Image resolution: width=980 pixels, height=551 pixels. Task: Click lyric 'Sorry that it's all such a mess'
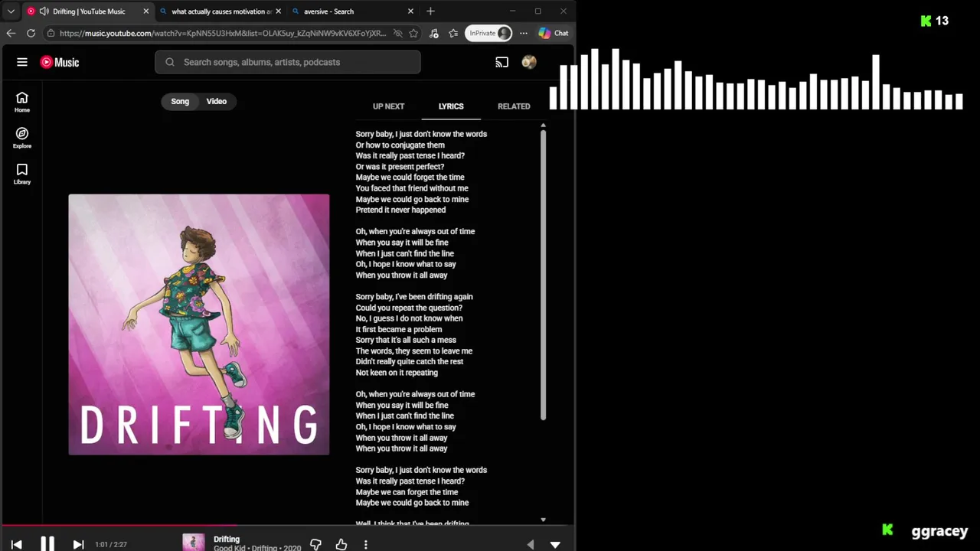point(406,340)
